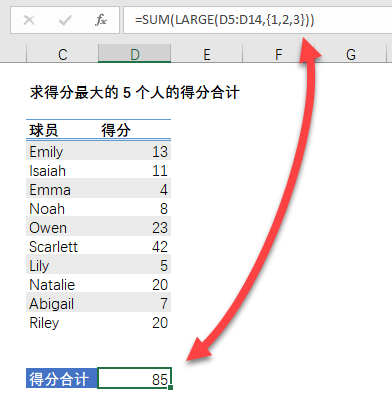Select column E header
Viewport: 392px width, 408px height.
click(x=207, y=54)
